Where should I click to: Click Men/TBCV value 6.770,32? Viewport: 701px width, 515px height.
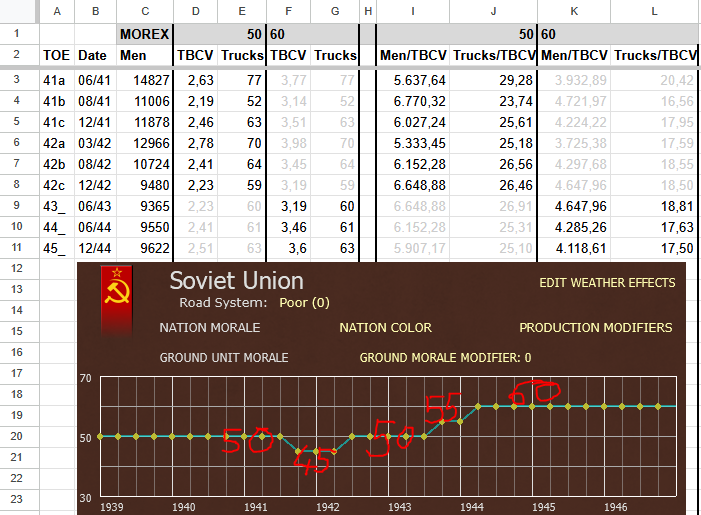coord(413,101)
